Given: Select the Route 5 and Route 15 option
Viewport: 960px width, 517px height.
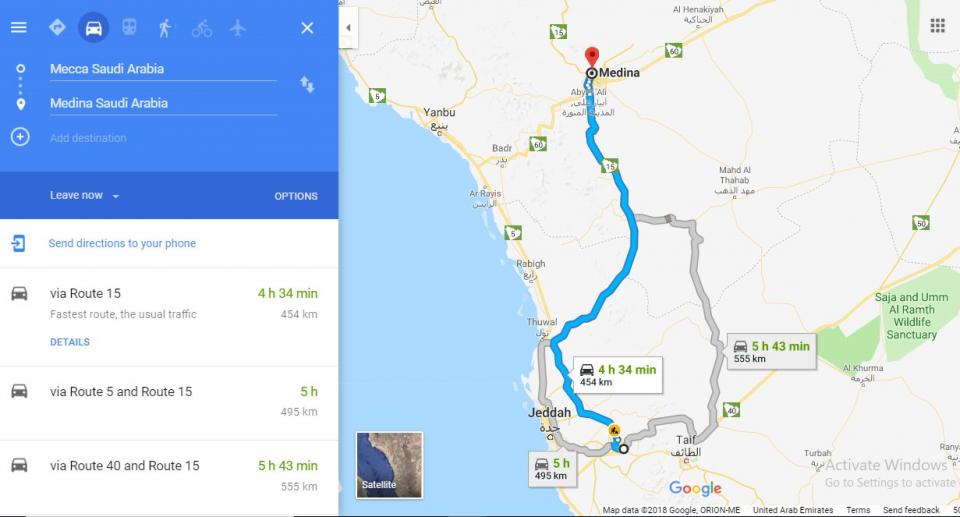Looking at the screenshot, I should pyautogui.click(x=169, y=402).
